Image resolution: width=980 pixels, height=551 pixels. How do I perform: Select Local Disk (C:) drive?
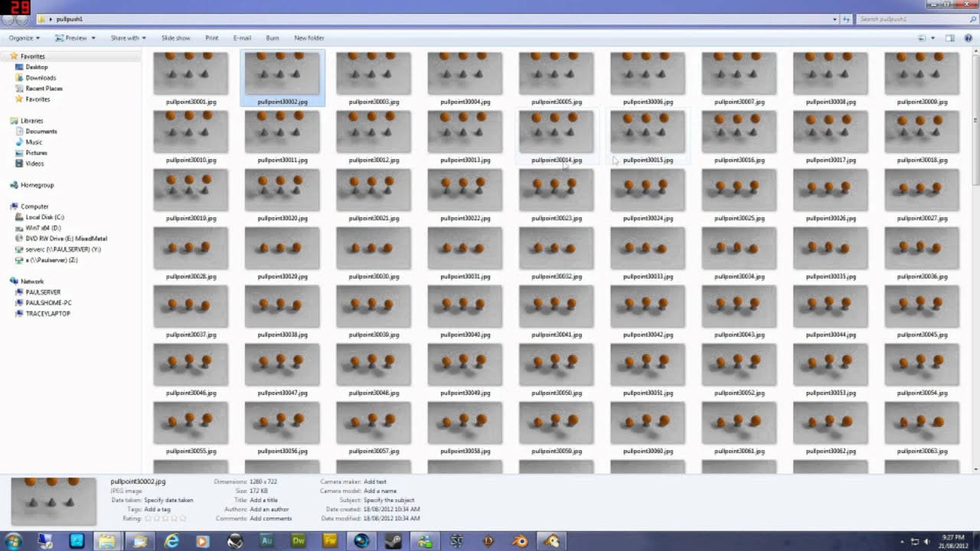coord(44,217)
